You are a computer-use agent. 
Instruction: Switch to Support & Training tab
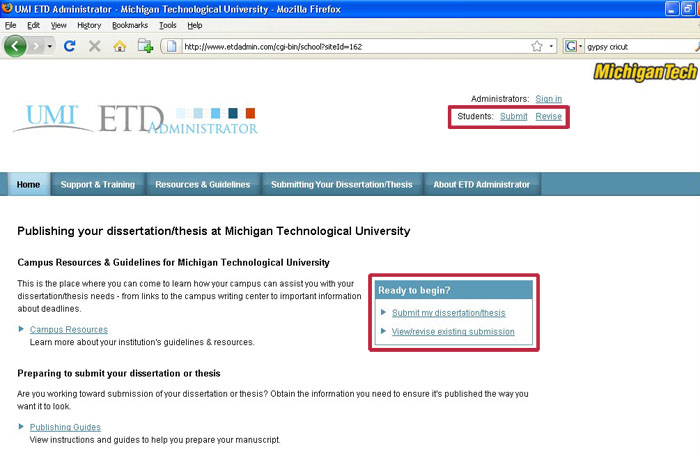click(x=97, y=184)
